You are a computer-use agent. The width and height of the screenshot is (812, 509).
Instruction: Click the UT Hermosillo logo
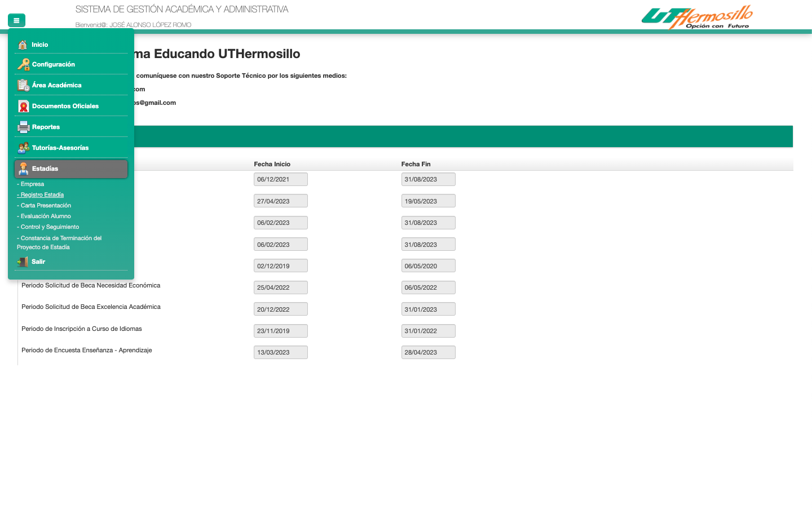coord(697,17)
